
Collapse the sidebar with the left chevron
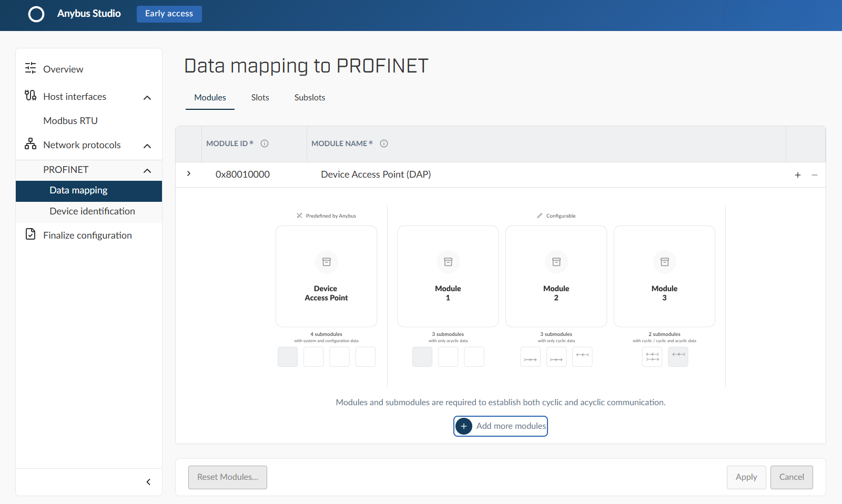click(x=148, y=482)
